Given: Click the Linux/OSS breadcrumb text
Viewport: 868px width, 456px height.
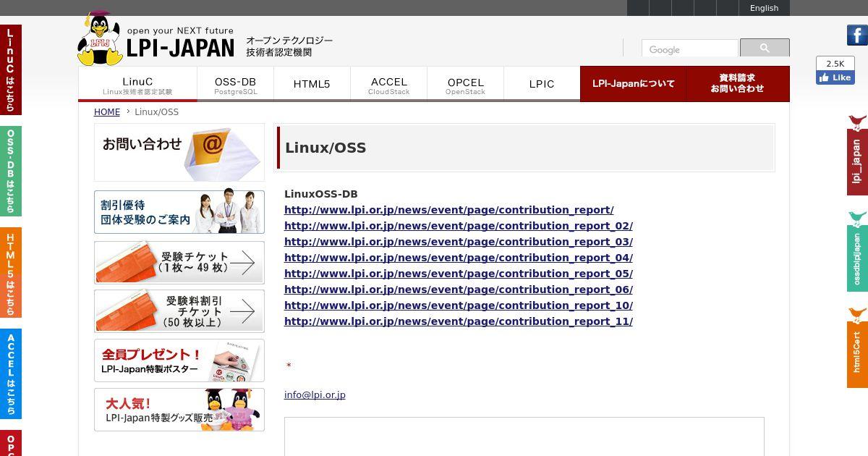Looking at the screenshot, I should coord(156,112).
